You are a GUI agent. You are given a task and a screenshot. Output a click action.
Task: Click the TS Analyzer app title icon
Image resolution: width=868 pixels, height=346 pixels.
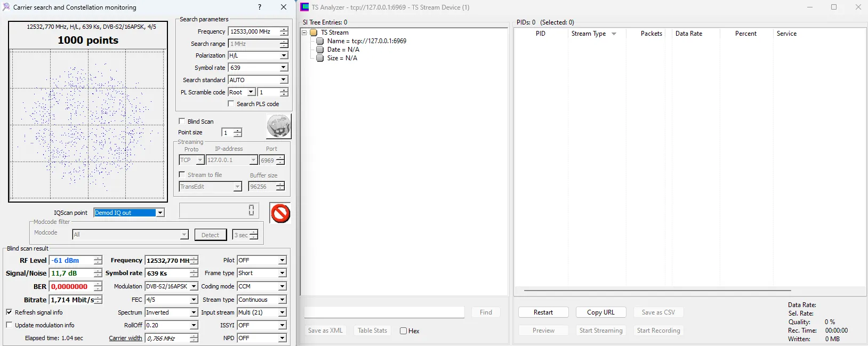point(304,7)
